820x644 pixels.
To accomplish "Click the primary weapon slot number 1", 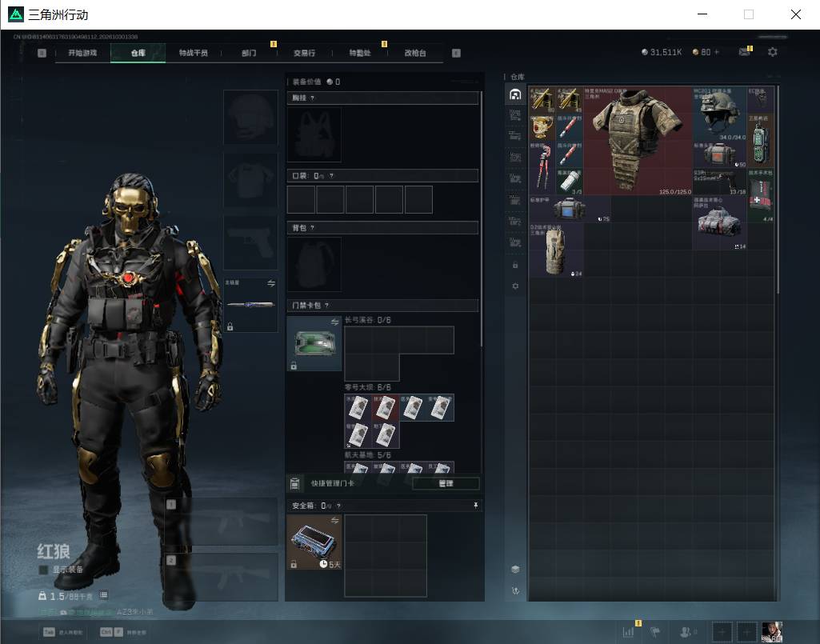I will coord(221,522).
